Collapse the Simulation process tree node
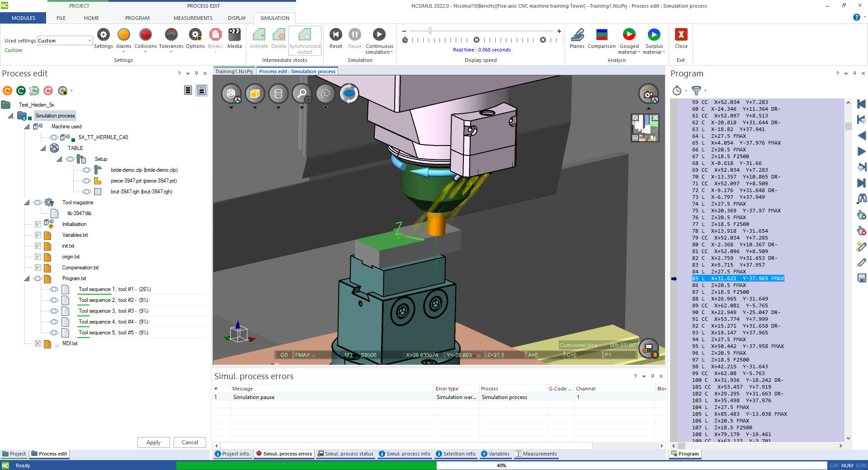This screenshot has width=868, height=470. point(10,116)
